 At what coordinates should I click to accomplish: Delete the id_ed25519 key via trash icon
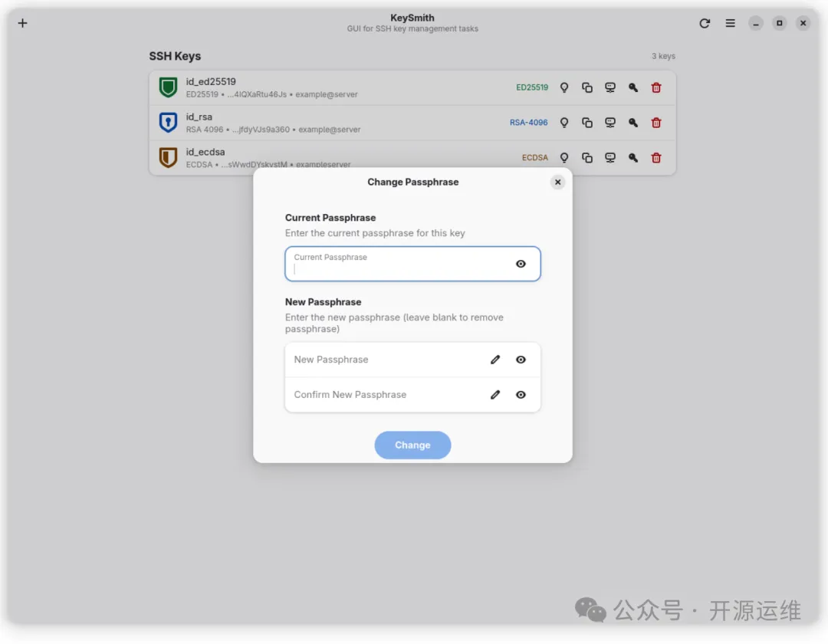tap(656, 87)
